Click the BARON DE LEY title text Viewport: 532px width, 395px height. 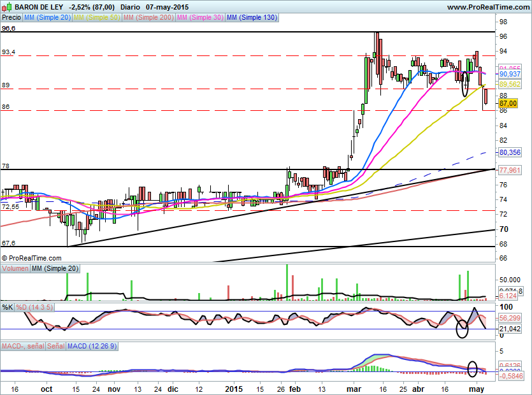(x=39, y=7)
